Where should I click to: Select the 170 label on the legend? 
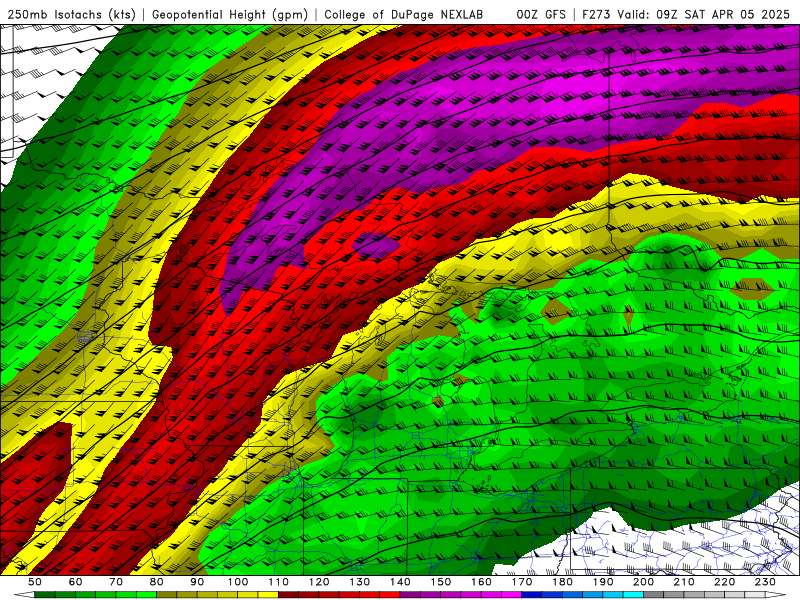[x=522, y=582]
